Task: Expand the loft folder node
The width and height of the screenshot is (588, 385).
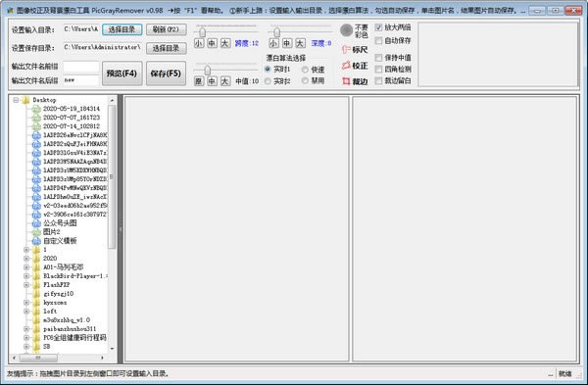Action: [x=26, y=312]
